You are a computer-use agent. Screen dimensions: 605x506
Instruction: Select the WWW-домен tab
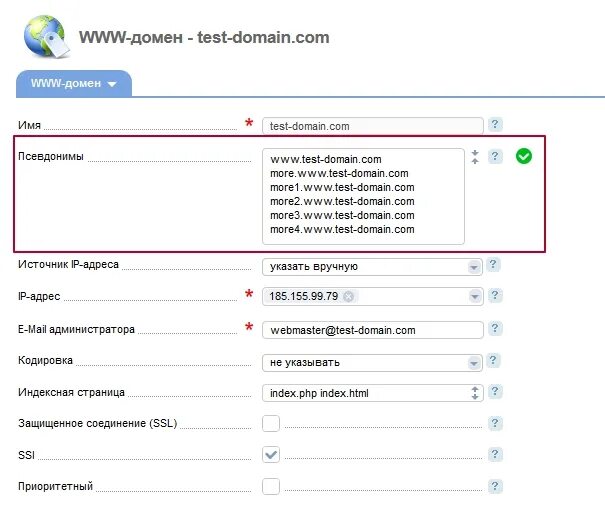74,83
